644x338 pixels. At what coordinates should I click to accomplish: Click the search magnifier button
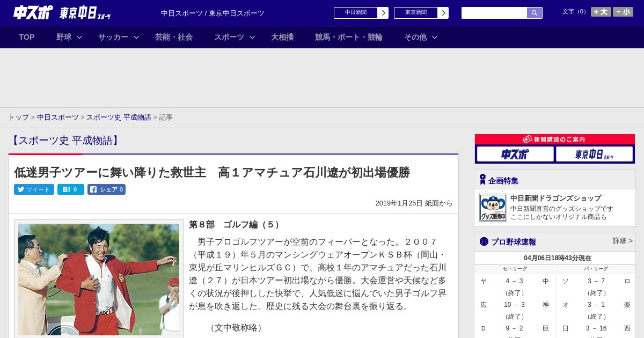click(535, 13)
